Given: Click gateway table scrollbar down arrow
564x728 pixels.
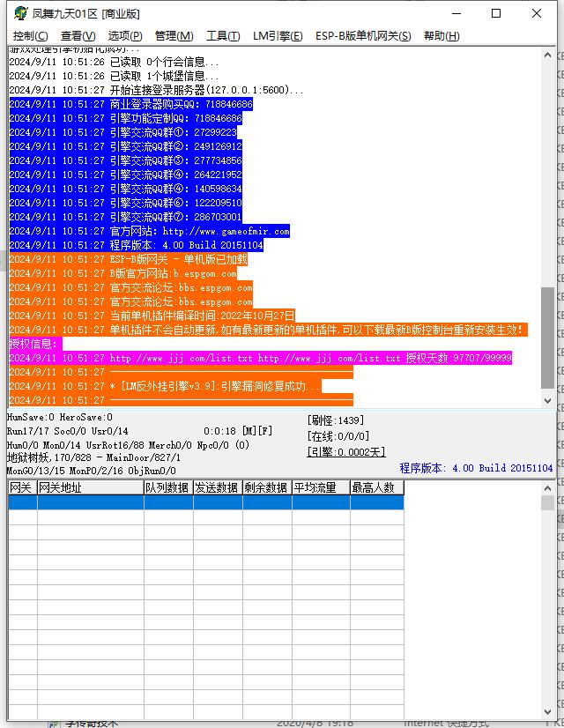Looking at the screenshot, I should pyautogui.click(x=547, y=712).
